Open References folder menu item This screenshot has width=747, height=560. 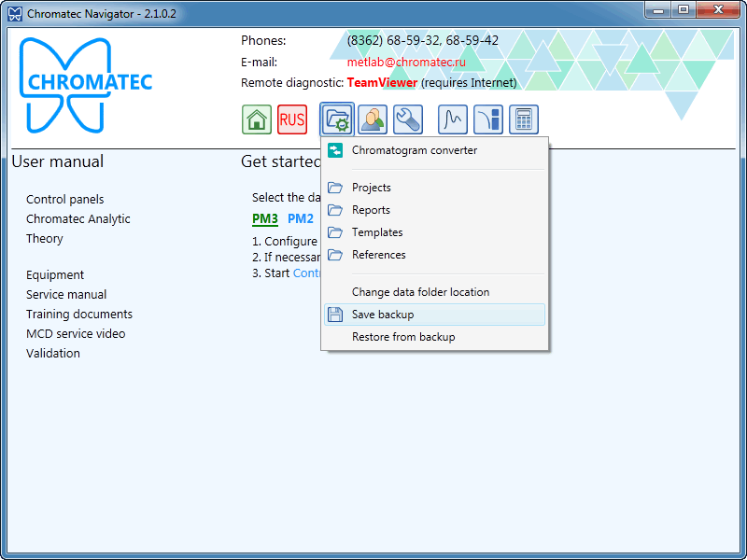point(378,255)
